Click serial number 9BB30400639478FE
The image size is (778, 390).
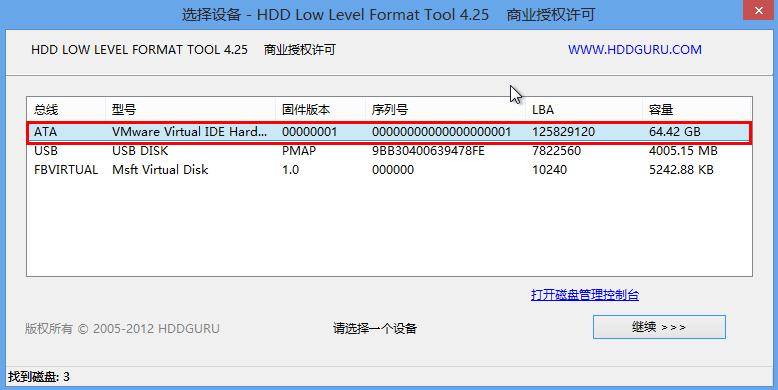coord(428,150)
